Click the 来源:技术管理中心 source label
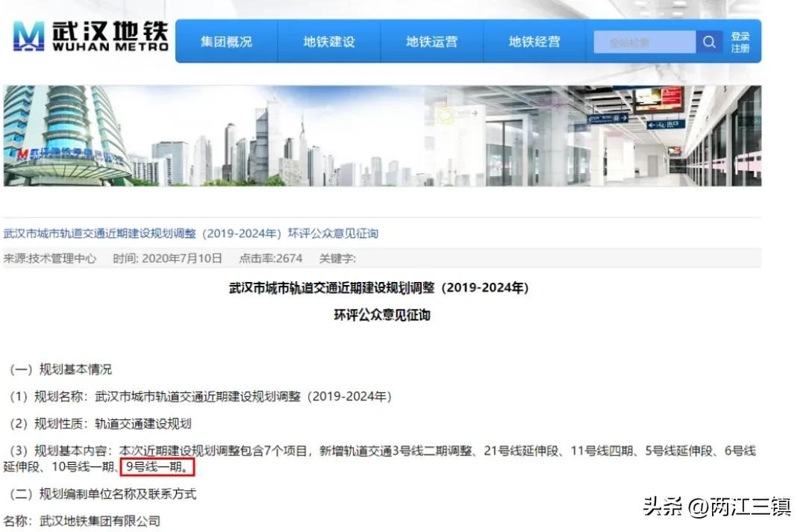The height and width of the screenshot is (532, 806). pos(50,259)
